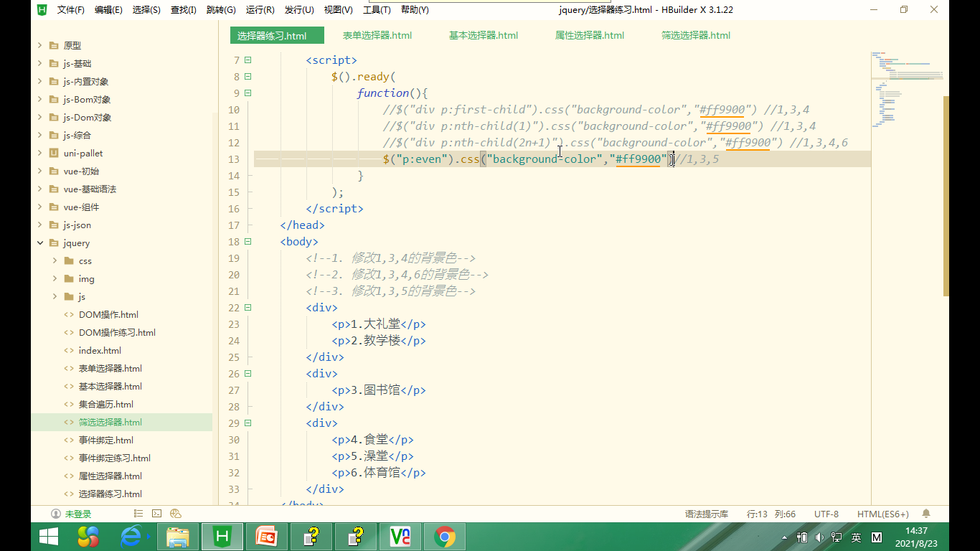Expand the js-内置对象 folder
The height and width of the screenshot is (551, 980).
point(40,81)
